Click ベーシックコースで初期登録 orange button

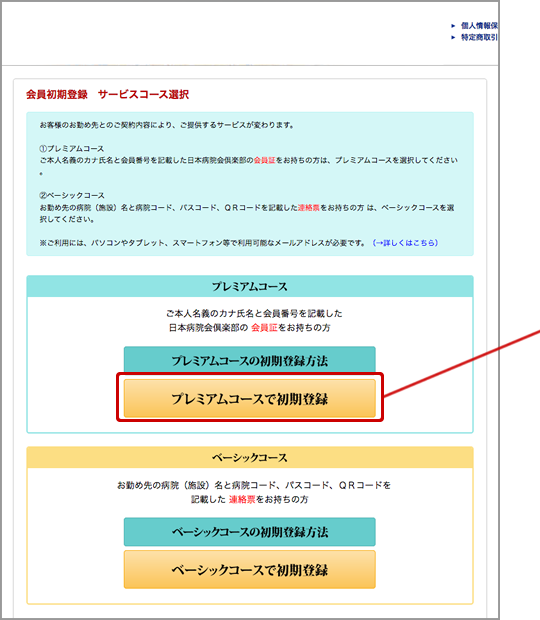[249, 570]
